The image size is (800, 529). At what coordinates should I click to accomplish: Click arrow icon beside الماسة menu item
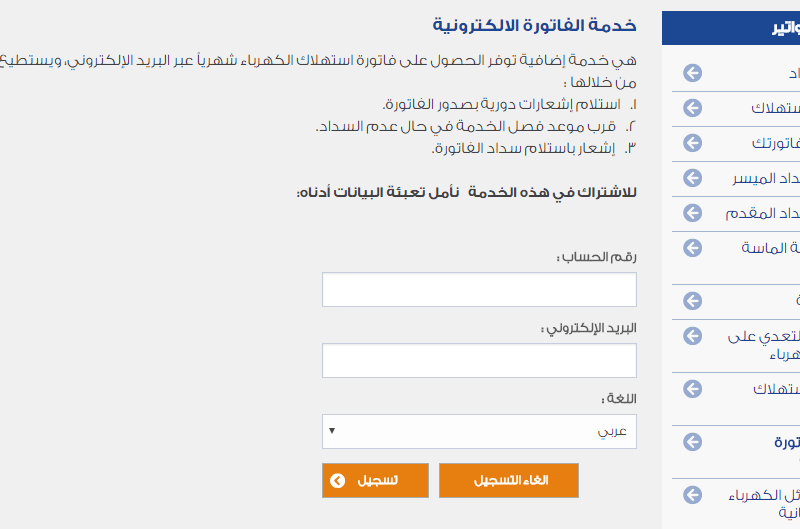692,248
